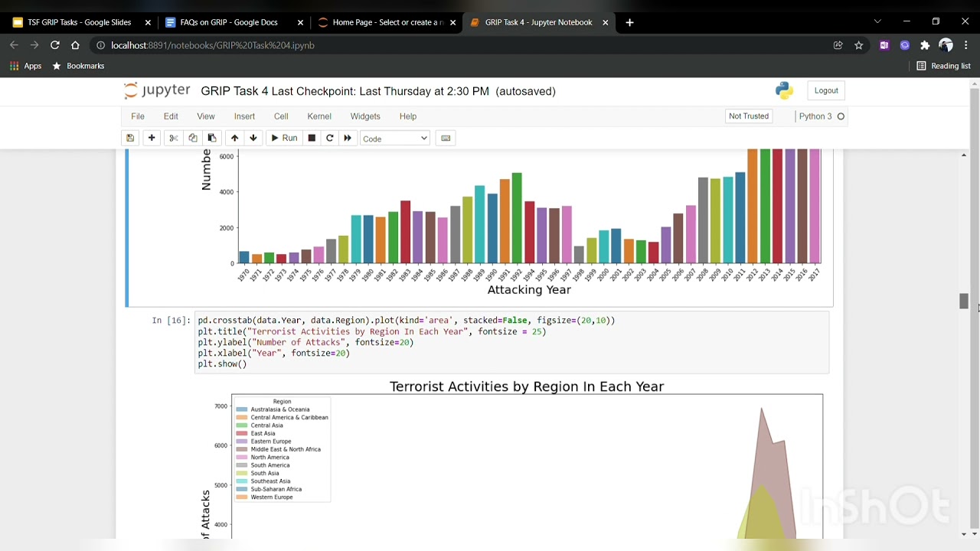Click the notebook vertical scrollbar thumb
980x551 pixels.
[964, 302]
